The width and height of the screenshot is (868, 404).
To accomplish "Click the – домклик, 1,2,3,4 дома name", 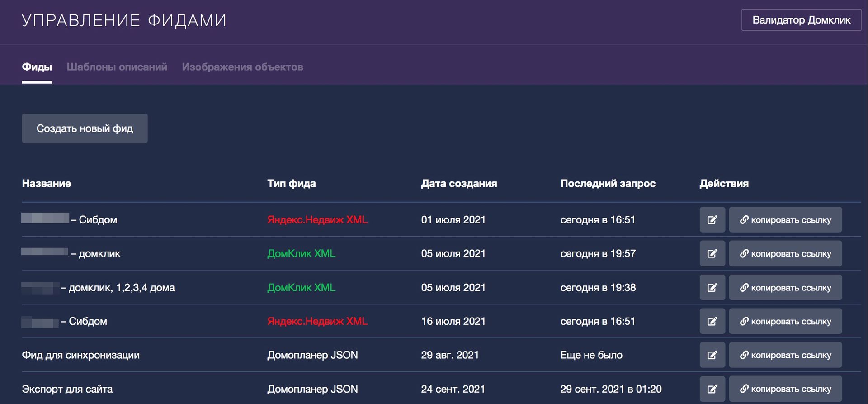I will tap(118, 288).
